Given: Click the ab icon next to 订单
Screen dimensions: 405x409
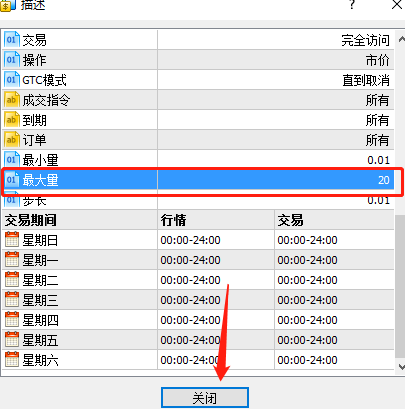Looking at the screenshot, I should [x=12, y=140].
